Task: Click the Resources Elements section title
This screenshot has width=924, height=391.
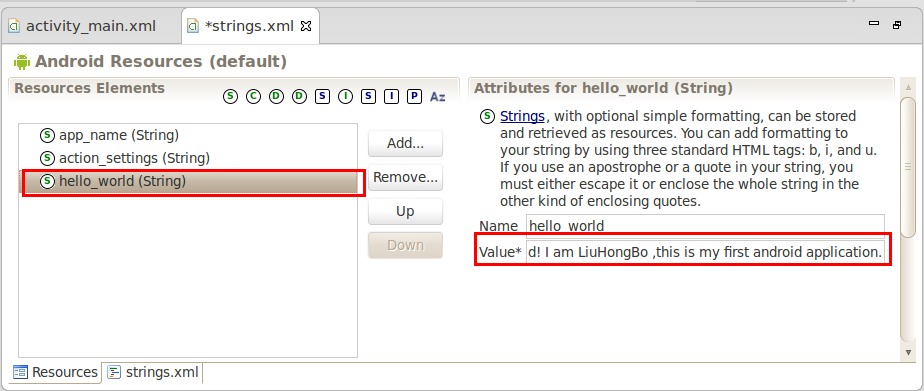Action: point(90,88)
